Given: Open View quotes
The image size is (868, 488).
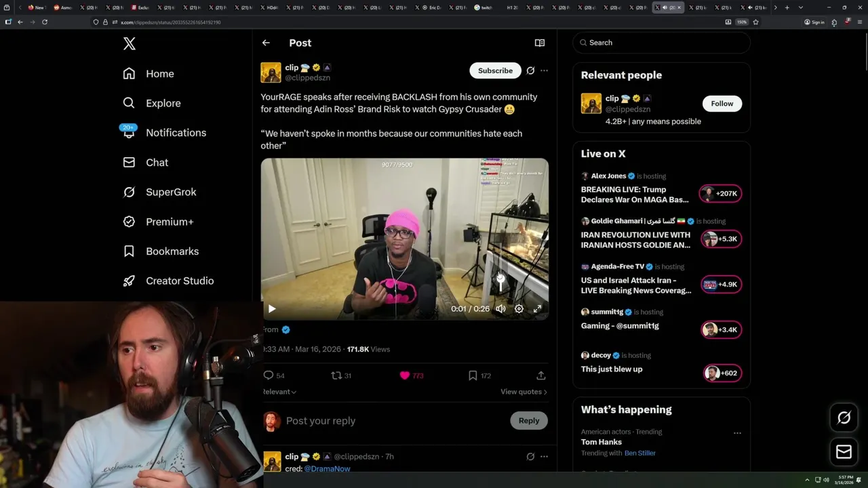Looking at the screenshot, I should point(524,392).
